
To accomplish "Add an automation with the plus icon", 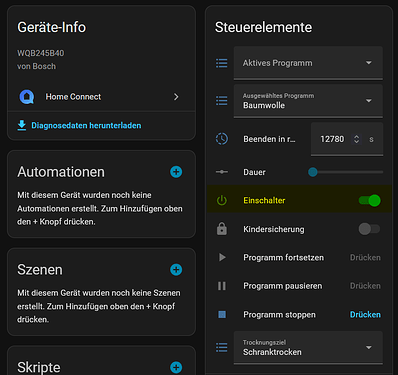I will [x=176, y=172].
